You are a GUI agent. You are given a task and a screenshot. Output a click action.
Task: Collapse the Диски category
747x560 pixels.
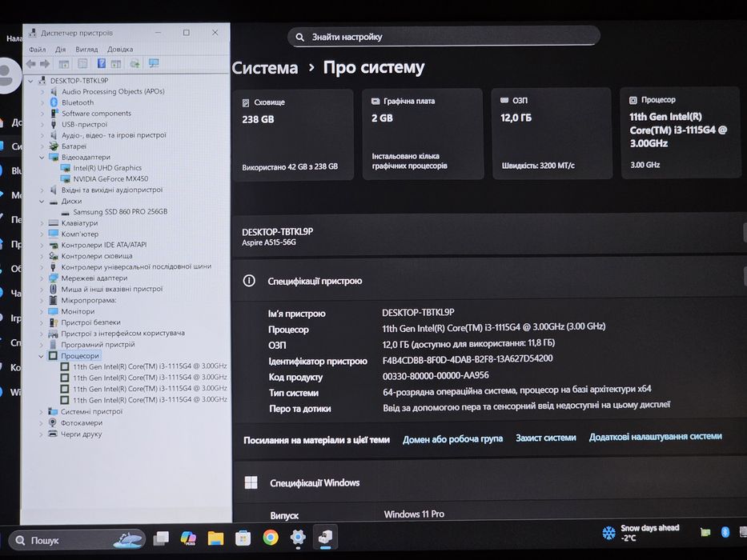click(x=42, y=202)
